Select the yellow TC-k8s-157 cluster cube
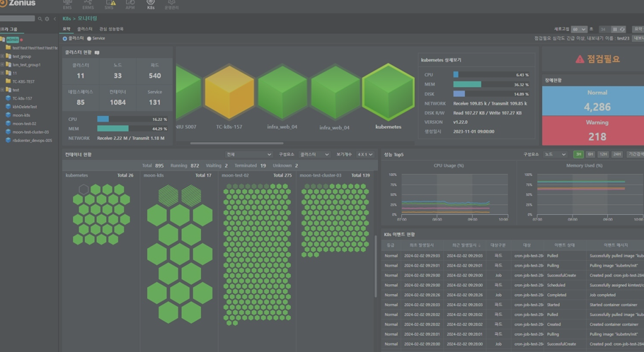Screen dimensions: 644x352 (x=229, y=93)
